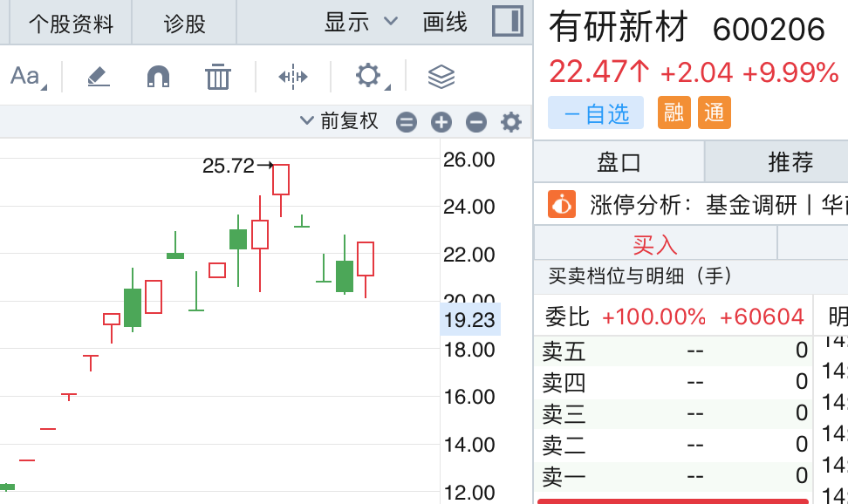Switch to the 推荐 tab

pyautogui.click(x=790, y=161)
